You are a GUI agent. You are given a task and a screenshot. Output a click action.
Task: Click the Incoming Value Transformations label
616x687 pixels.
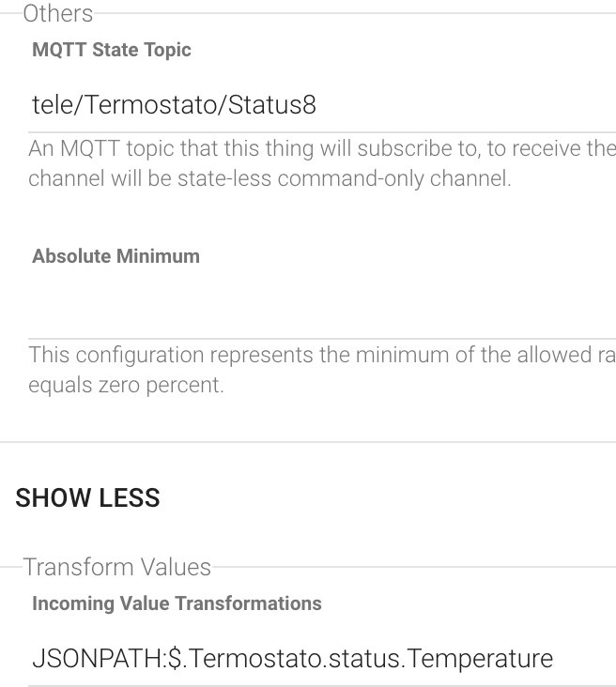(177, 603)
